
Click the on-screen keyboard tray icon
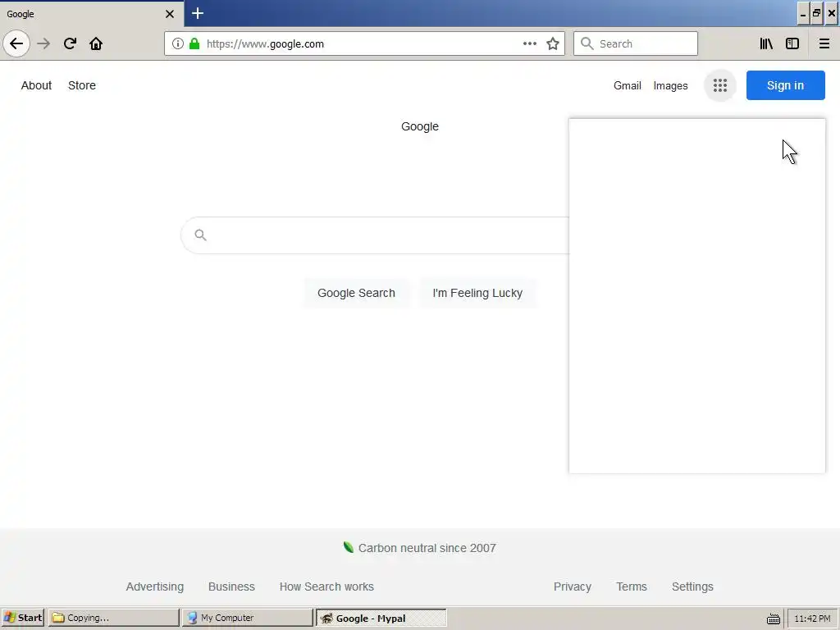(773, 619)
